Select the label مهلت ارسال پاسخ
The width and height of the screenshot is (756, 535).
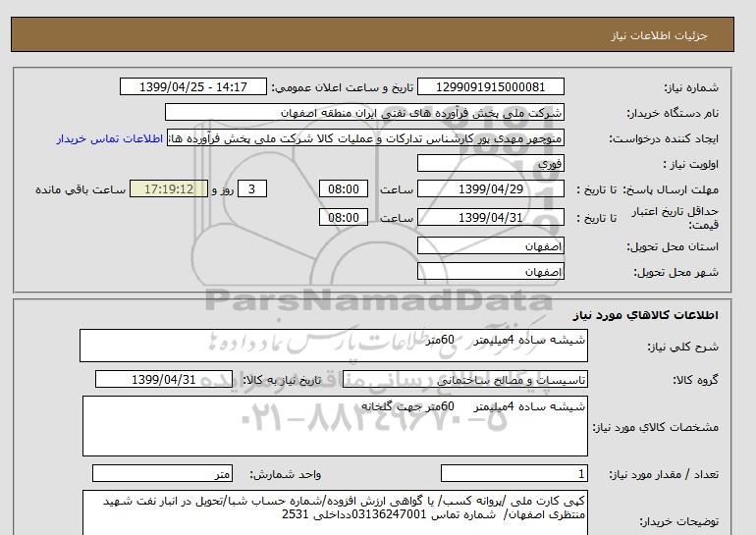(671, 189)
